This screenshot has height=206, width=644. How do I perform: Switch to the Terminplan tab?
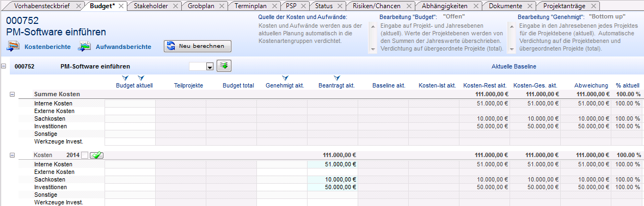[x=250, y=6]
